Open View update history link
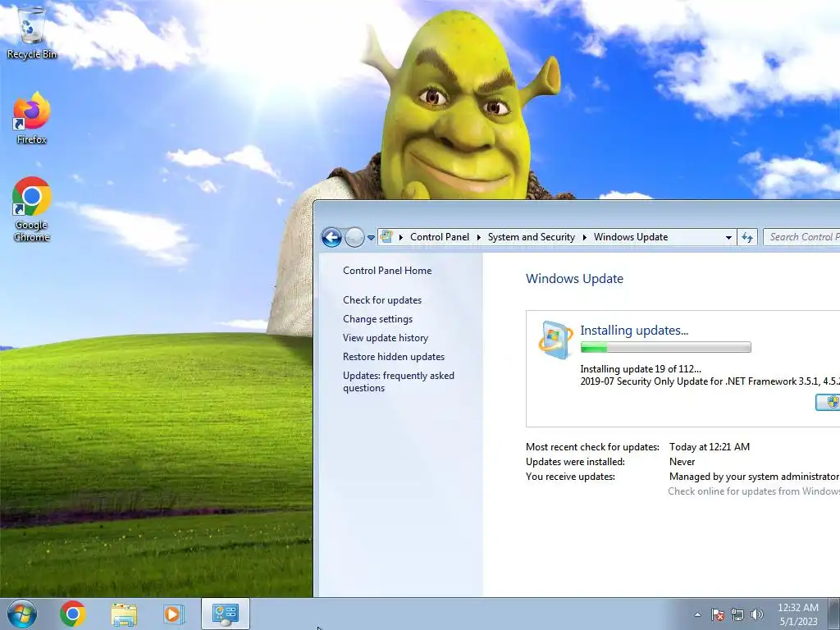The width and height of the screenshot is (840, 630). tap(386, 337)
